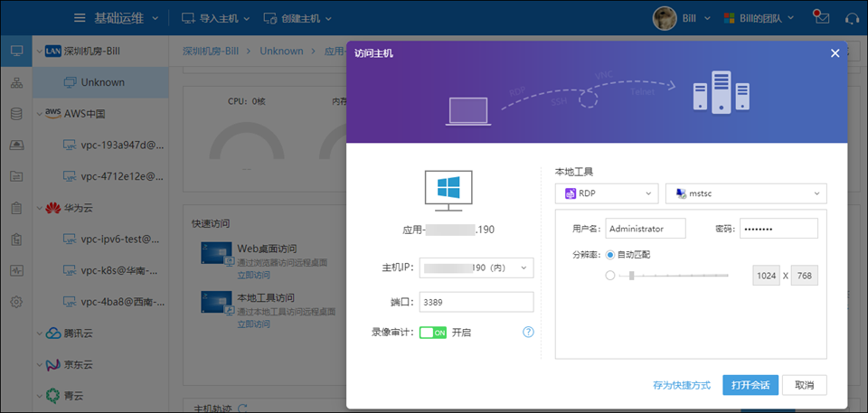
Task: Click the help icon next to 录像审计
Action: coord(529,333)
